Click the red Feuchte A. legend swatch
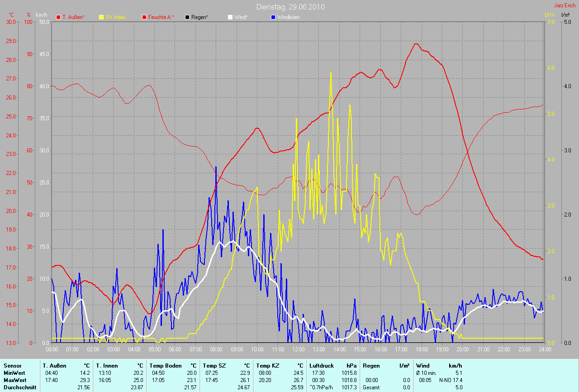This screenshot has height=392, width=579. [144, 17]
